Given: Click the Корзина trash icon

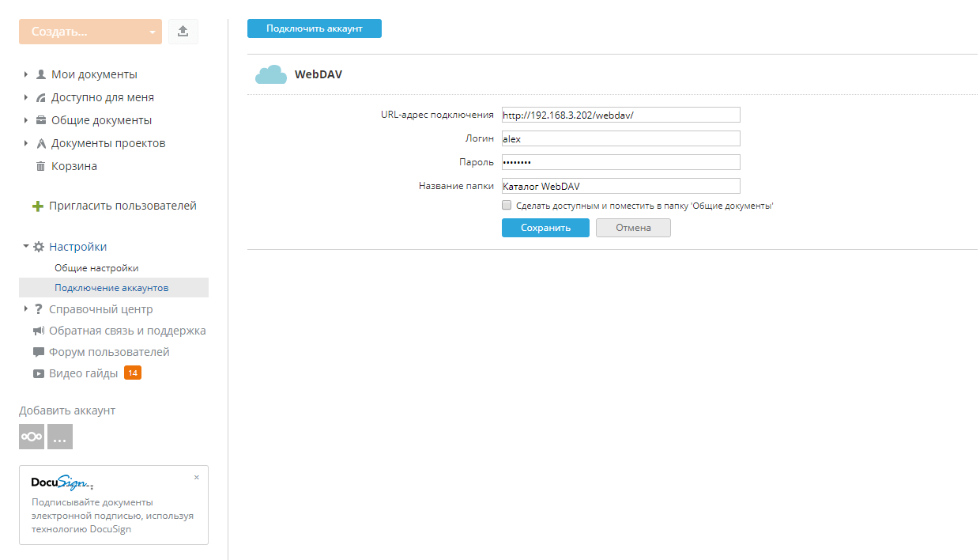Looking at the screenshot, I should pyautogui.click(x=41, y=166).
